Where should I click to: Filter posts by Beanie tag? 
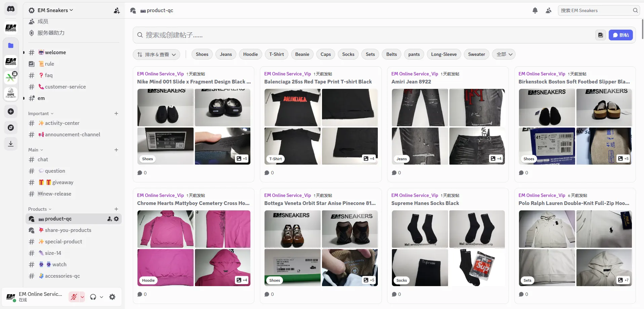[x=302, y=55]
